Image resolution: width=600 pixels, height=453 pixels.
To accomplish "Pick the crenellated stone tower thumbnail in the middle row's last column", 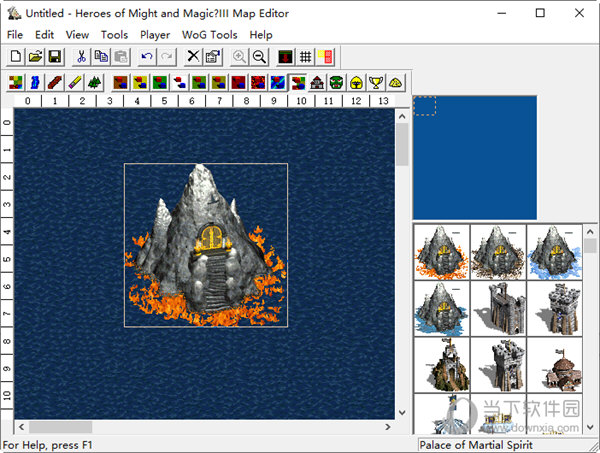I will coord(554,309).
